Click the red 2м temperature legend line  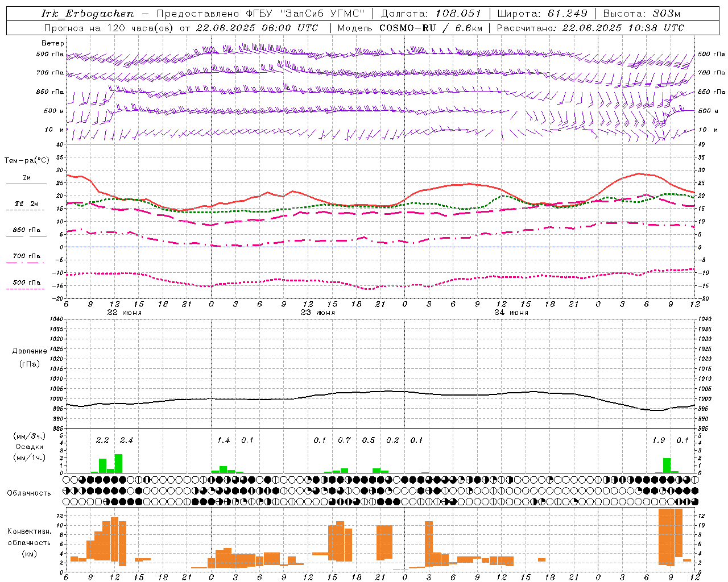click(x=26, y=184)
